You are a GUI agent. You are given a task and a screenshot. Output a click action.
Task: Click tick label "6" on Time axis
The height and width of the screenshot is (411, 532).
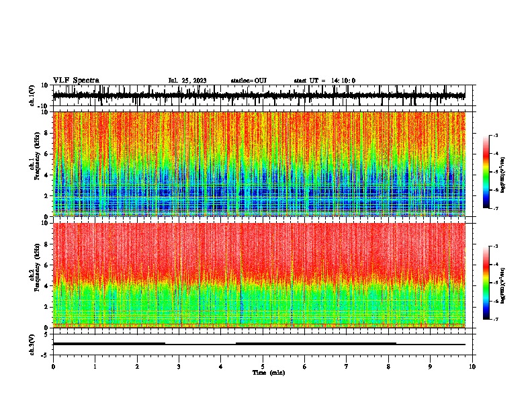tap(305, 367)
